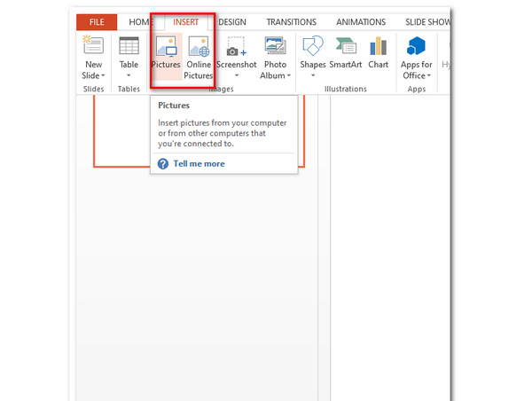Insert a Chart
532x401 pixels.
[x=379, y=52]
